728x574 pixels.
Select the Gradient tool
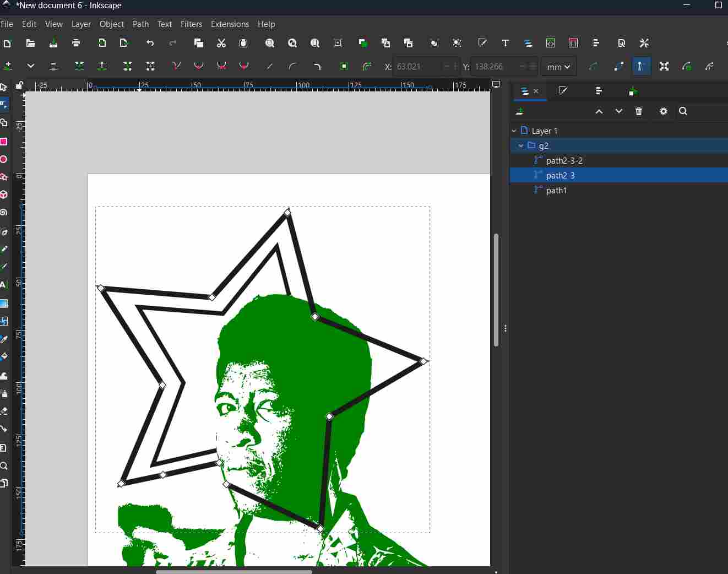tap(4, 304)
